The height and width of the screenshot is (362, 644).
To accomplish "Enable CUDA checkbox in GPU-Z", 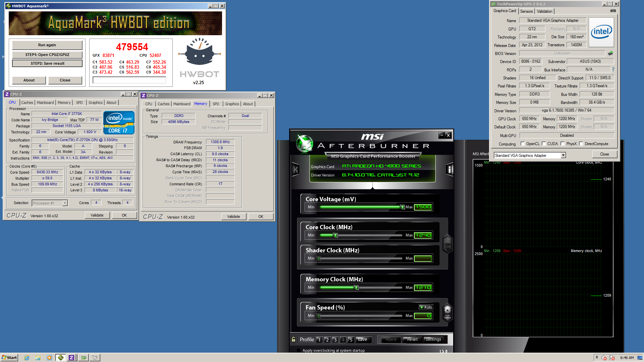I will (544, 144).
